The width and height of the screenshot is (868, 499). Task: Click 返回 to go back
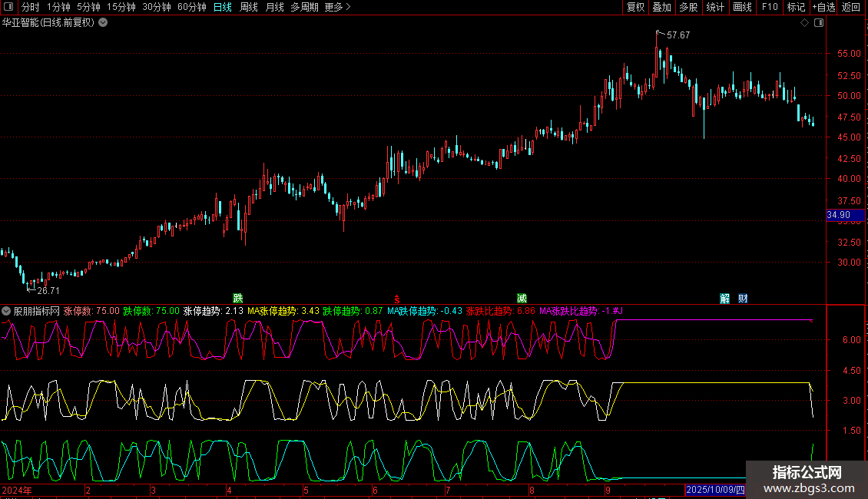pyautogui.click(x=851, y=7)
